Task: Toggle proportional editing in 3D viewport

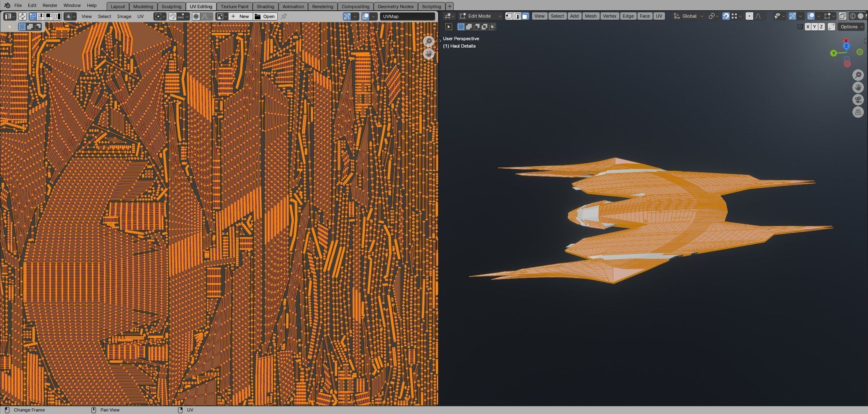Action: [749, 16]
